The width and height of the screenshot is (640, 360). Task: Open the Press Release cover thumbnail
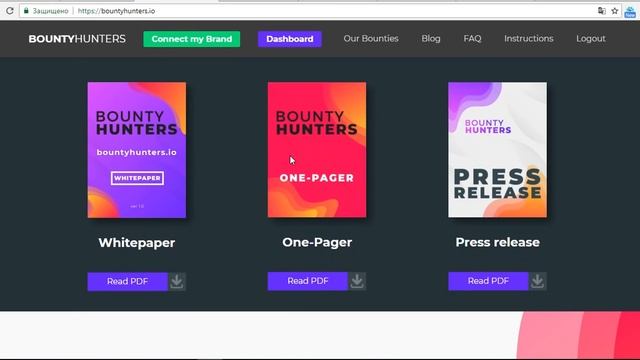pyautogui.click(x=498, y=150)
